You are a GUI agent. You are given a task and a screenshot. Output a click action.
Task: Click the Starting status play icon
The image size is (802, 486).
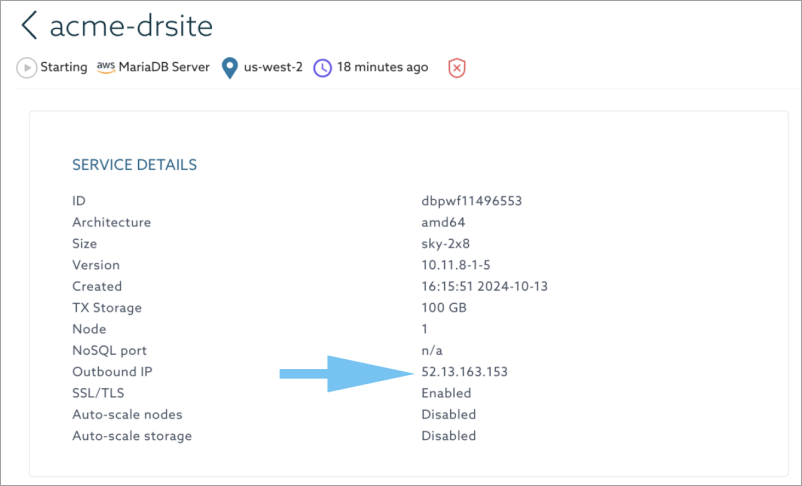(x=26, y=68)
